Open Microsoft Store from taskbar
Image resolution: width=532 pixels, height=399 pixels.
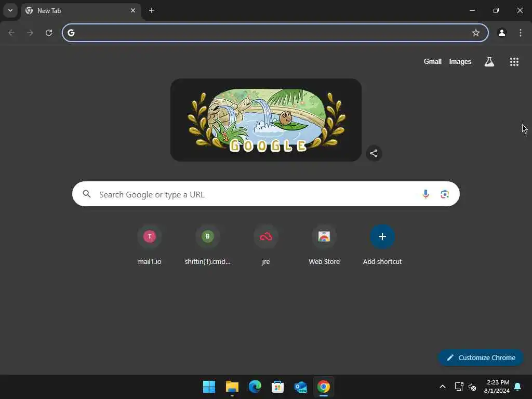[277, 387]
